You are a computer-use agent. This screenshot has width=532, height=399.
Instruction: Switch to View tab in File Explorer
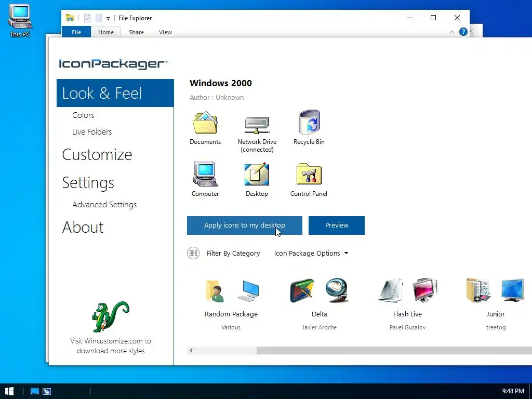click(x=165, y=32)
